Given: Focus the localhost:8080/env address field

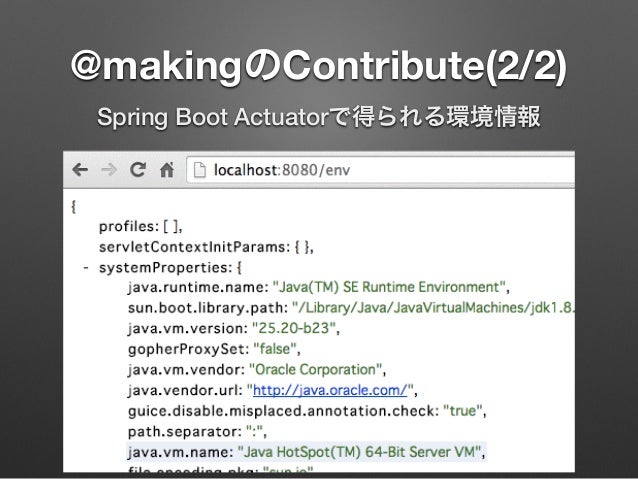Looking at the screenshot, I should [x=380, y=170].
